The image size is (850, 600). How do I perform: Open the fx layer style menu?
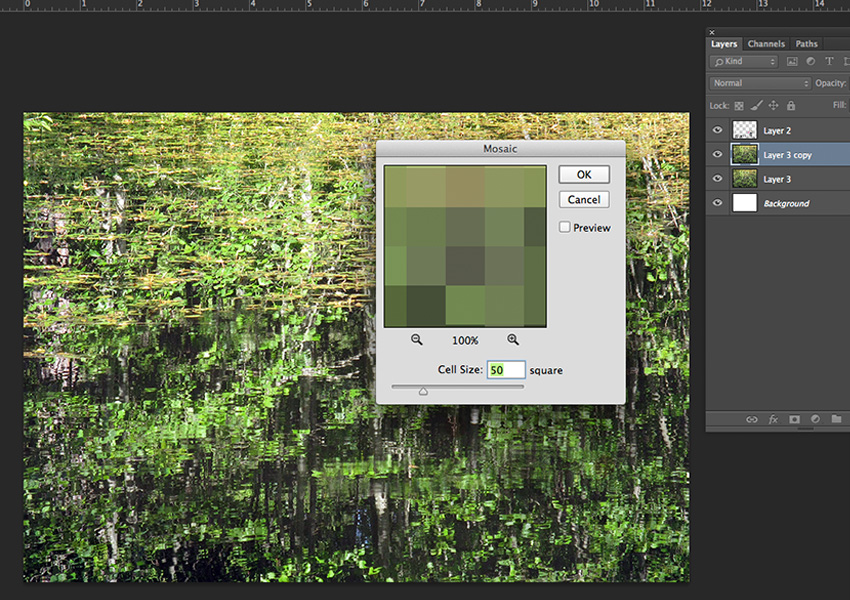pos(773,420)
